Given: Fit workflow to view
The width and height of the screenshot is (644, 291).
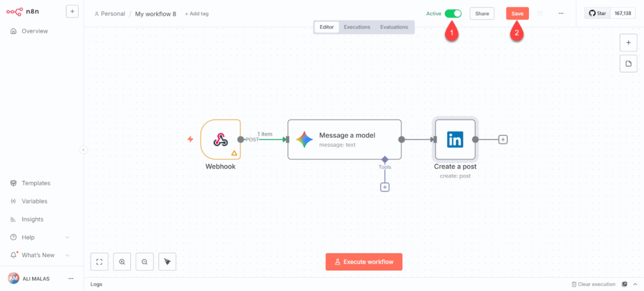Looking at the screenshot, I should pos(99,262).
